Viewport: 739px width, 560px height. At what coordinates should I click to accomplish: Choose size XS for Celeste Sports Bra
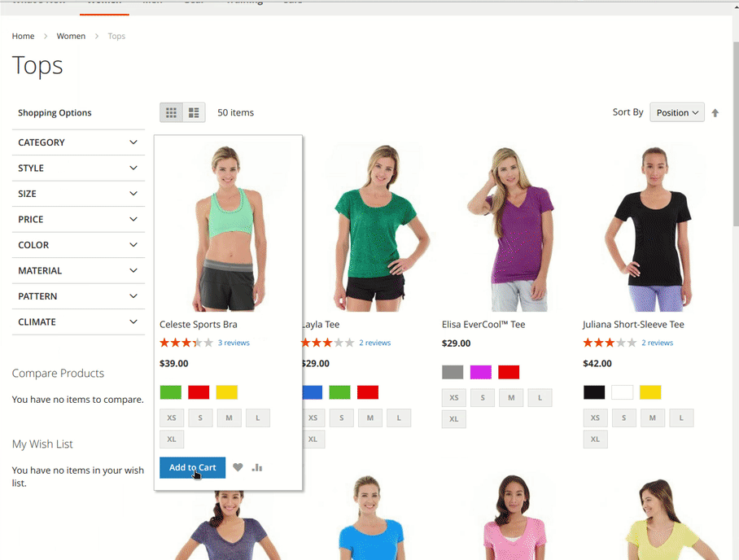[172, 418]
